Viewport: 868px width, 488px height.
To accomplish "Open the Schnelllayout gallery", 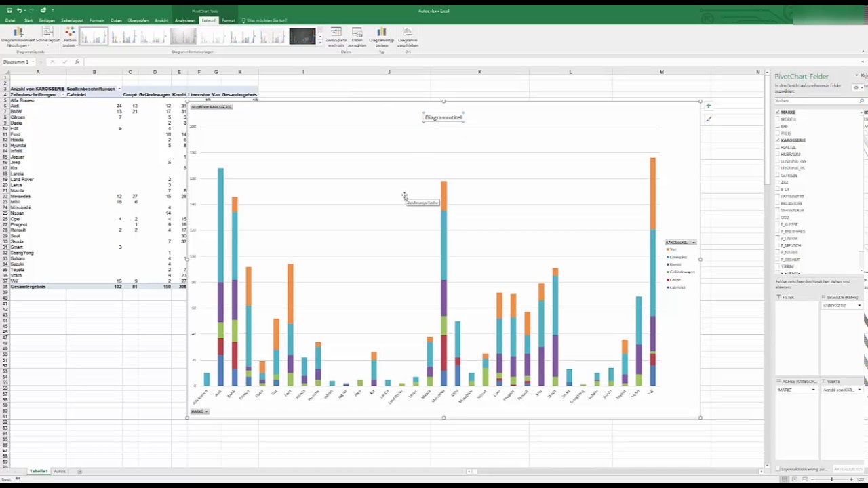I will coord(48,35).
